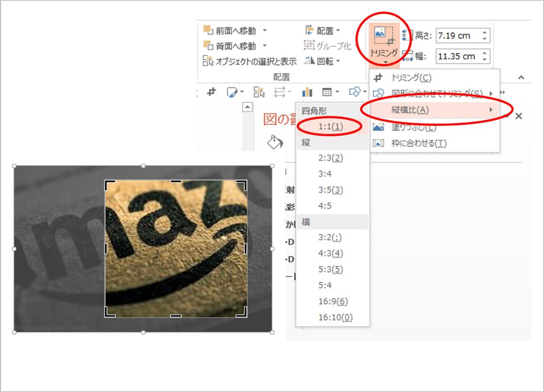Choose 塗りつぶし(L) from crop menu
The width and height of the screenshot is (544, 392).
(x=434, y=127)
